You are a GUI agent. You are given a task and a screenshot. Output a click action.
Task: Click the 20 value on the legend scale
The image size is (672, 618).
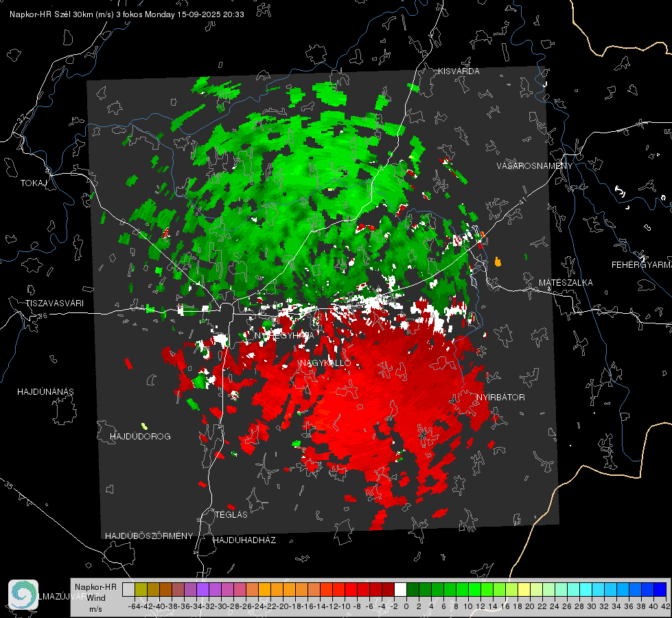pyautogui.click(x=530, y=606)
